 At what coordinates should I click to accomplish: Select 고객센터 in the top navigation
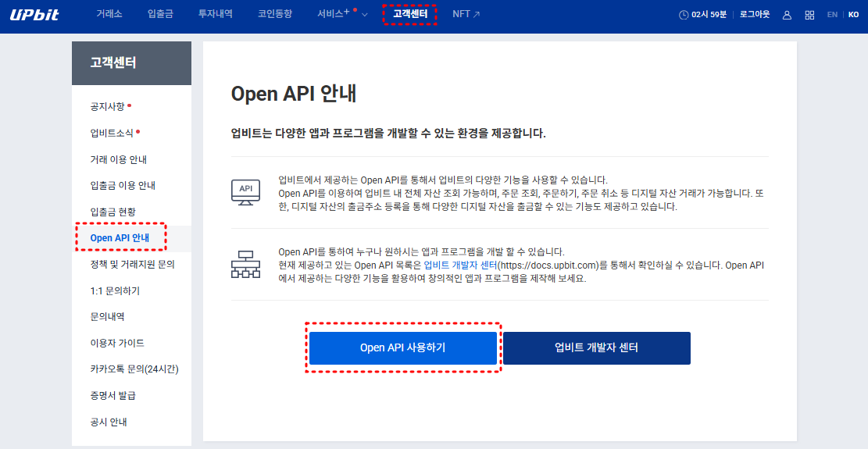coord(410,14)
